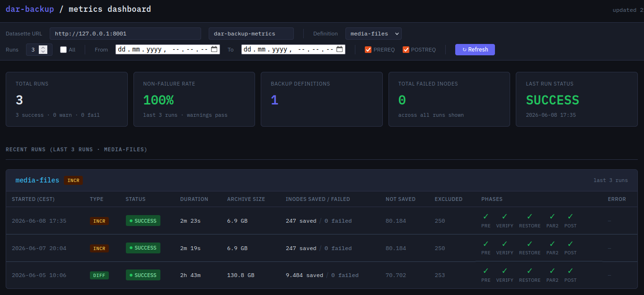This screenshot has height=295, width=644.
Task: Click the media-files table heading
Action: 37,180
